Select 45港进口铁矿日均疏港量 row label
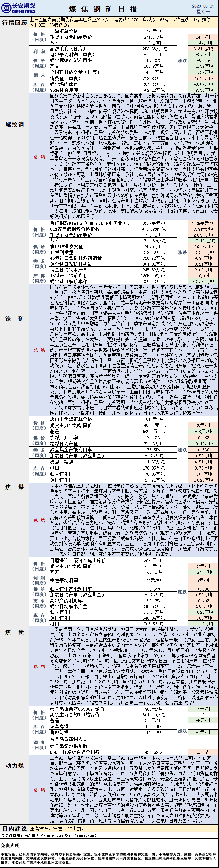Viewport: 219px width, 868px height. 75,258
